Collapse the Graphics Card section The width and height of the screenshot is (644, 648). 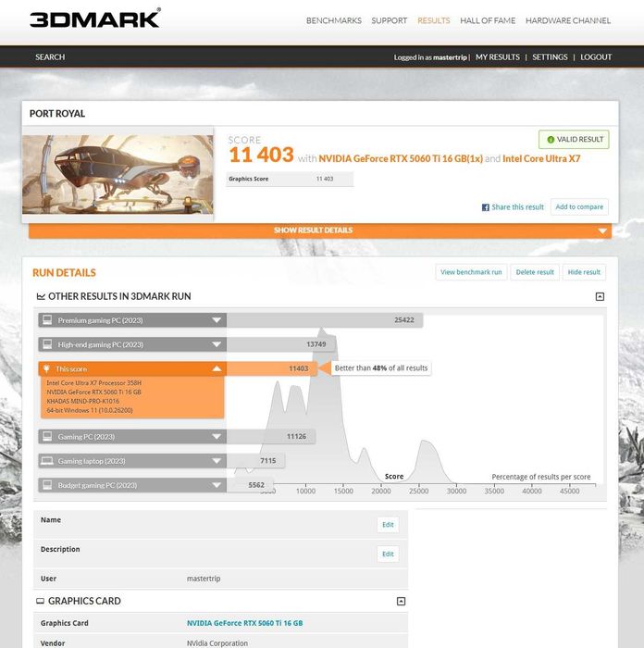point(401,602)
